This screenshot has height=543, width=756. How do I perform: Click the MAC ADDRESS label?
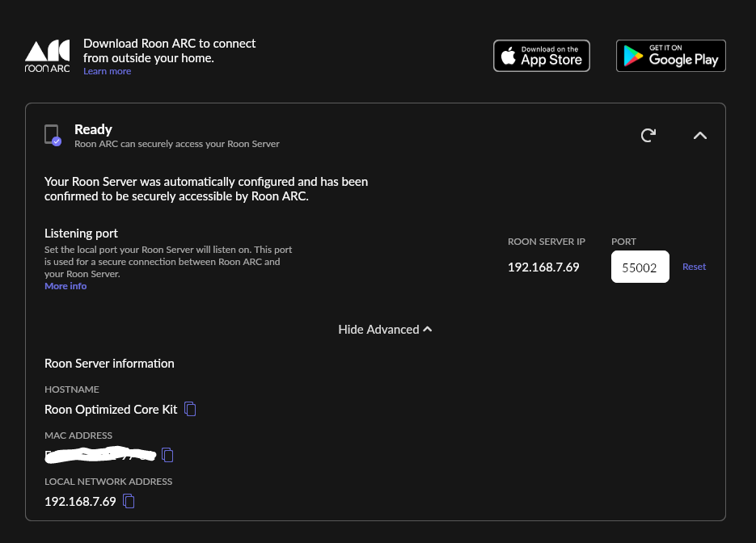pyautogui.click(x=78, y=436)
